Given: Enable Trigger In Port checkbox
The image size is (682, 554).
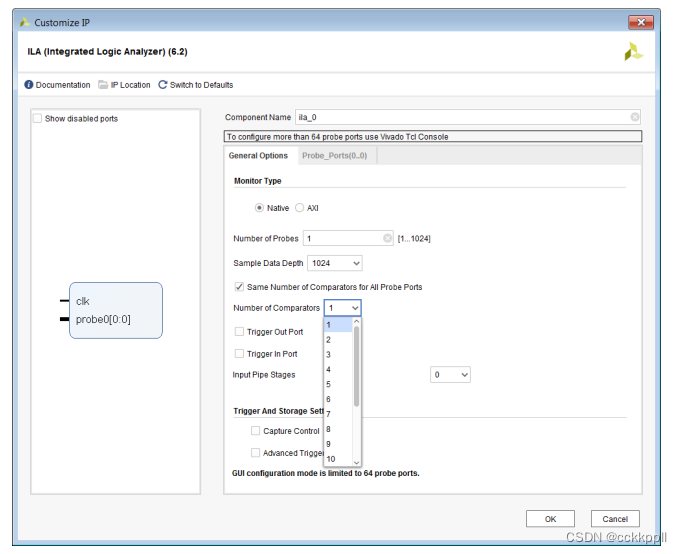Looking at the screenshot, I should pos(239,354).
